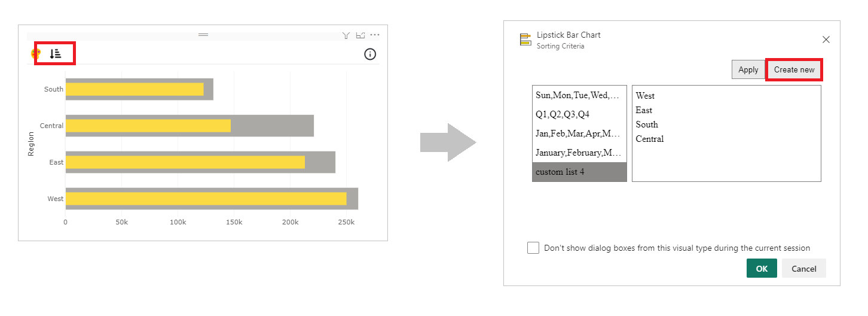The width and height of the screenshot is (868, 316).
Task: Tick the Don't show dialog boxes checkbox
Action: [533, 248]
